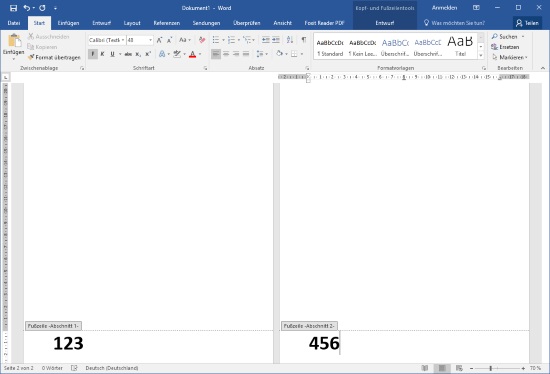
Task: Apply the text highlight color
Action: [177, 54]
